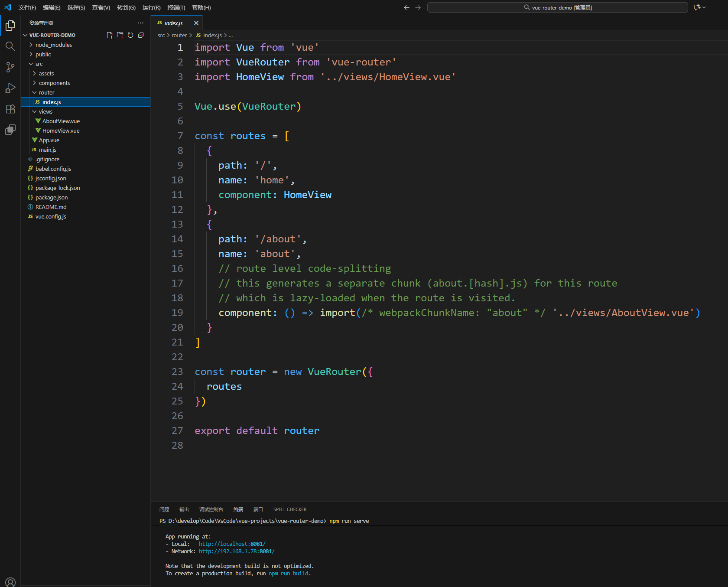Screen dimensions: 728x587
Task: Open the 文件(F) menu
Action: coord(27,7)
